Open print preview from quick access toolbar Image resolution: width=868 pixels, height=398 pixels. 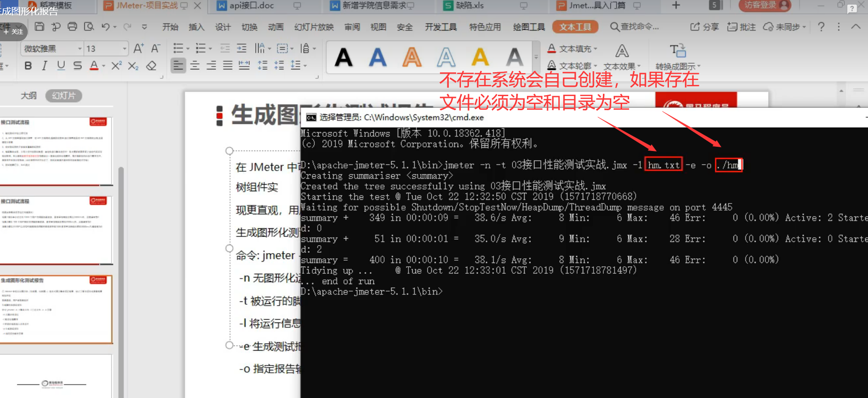89,27
